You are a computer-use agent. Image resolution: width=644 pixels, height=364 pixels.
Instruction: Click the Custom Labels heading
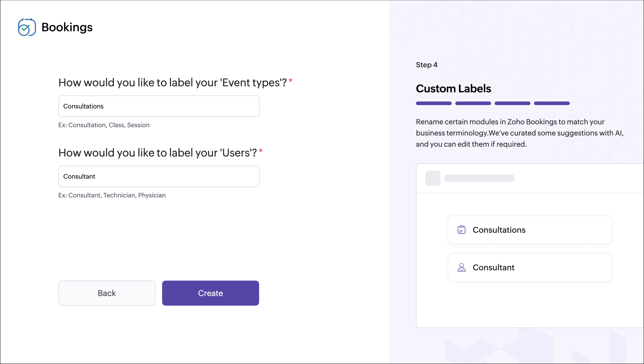tap(453, 89)
